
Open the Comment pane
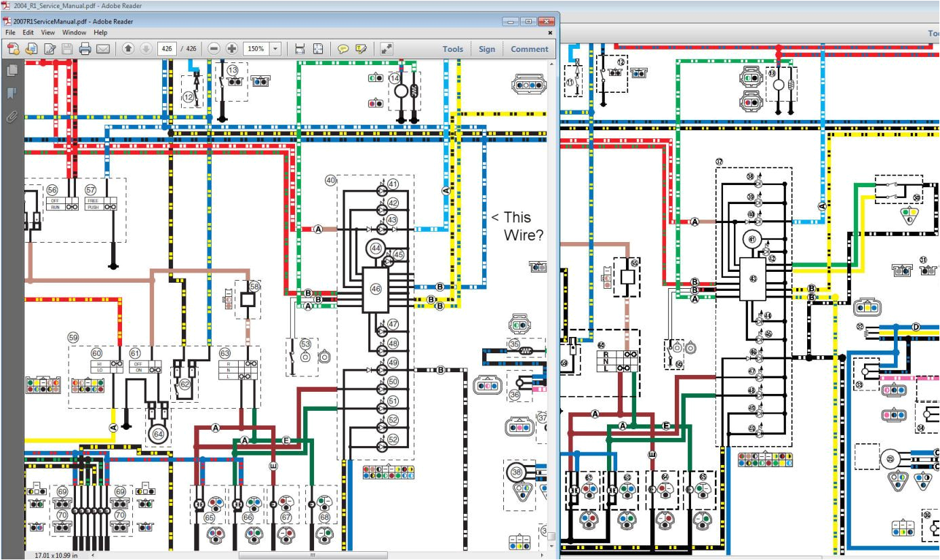tap(529, 48)
